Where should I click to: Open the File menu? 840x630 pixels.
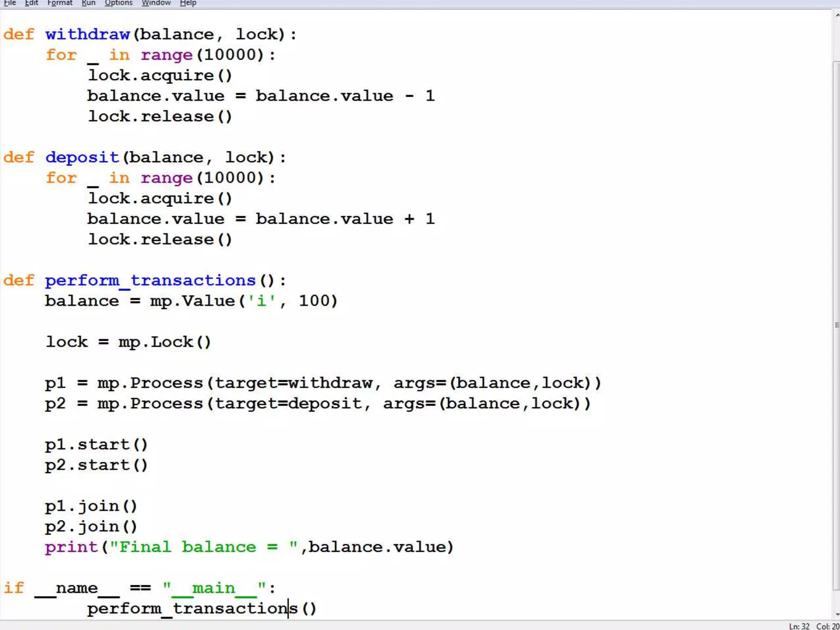point(9,3)
